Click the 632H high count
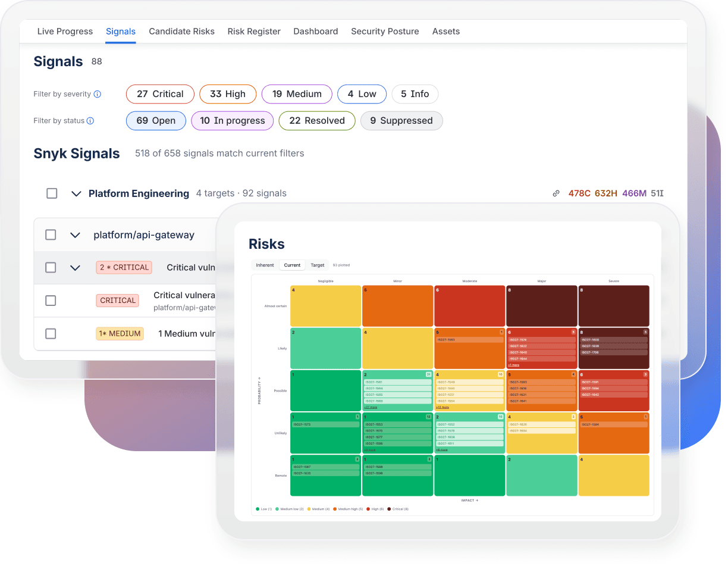This screenshot has width=728, height=569. (x=606, y=193)
